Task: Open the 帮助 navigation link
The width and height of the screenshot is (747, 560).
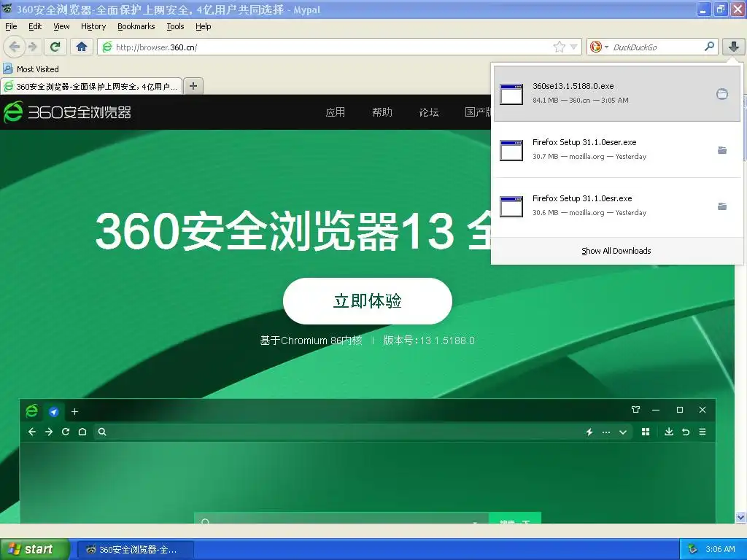Action: pos(382,112)
